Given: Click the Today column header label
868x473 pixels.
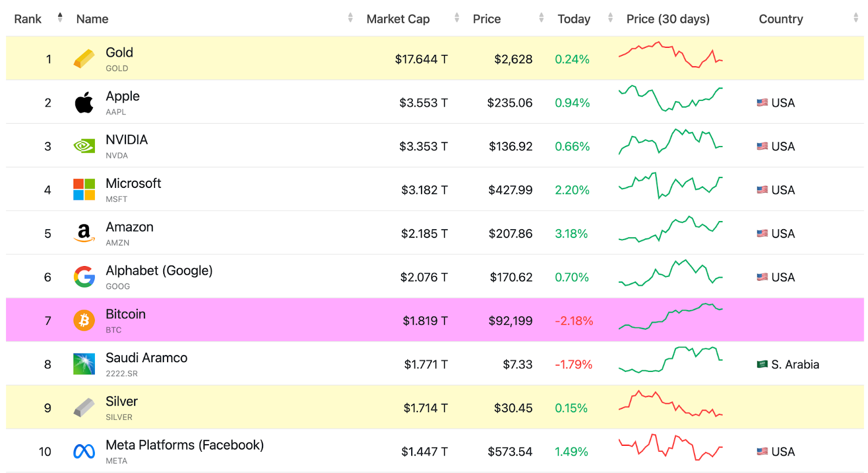Looking at the screenshot, I should click(574, 19).
